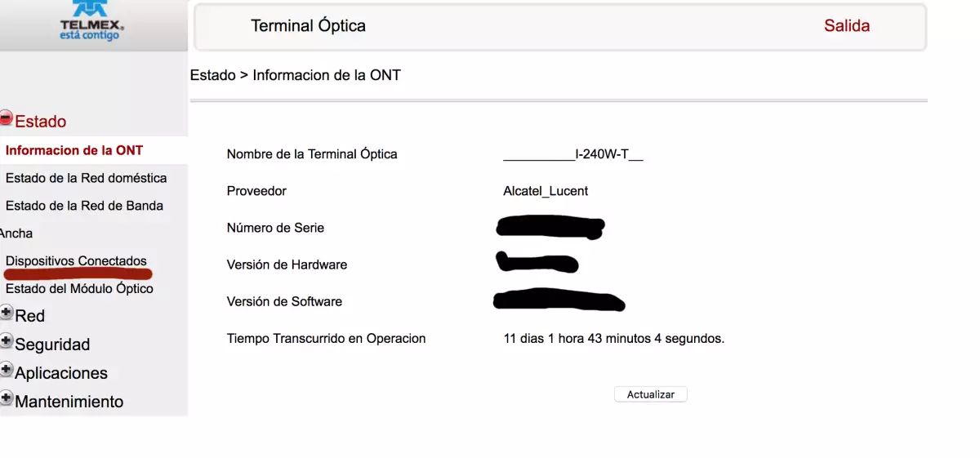Screen dimensions: 980x458
Task: Expand the Seguridad plus icon
Action: pyautogui.click(x=7, y=341)
